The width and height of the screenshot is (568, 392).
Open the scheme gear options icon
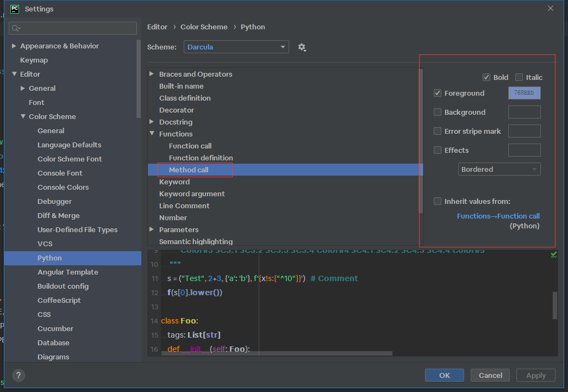[x=302, y=47]
